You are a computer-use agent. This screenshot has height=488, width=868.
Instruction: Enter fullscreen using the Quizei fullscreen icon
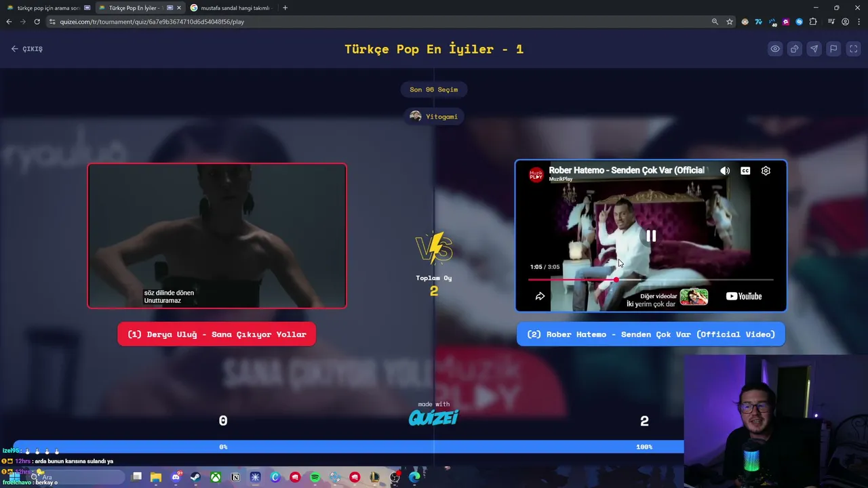pos(854,49)
